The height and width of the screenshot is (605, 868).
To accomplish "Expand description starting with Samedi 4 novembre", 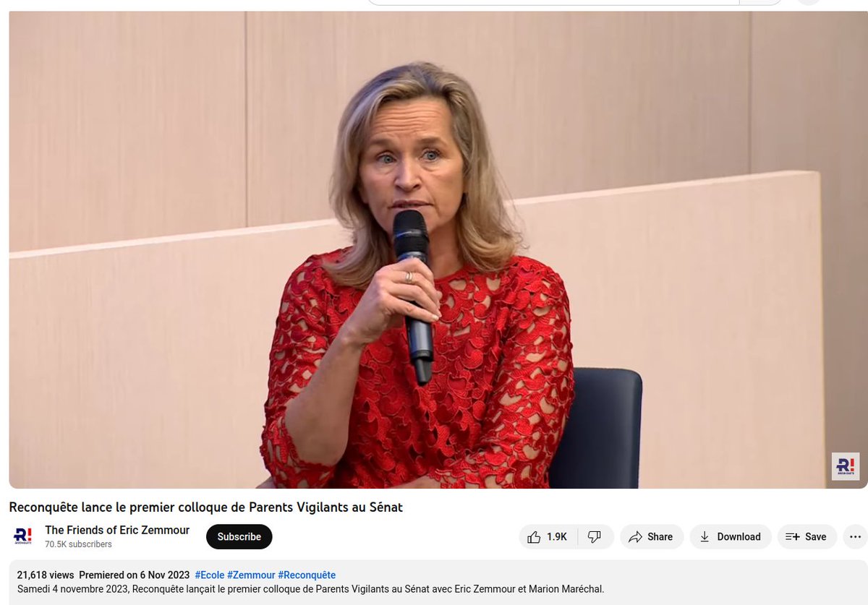I will coord(310,589).
